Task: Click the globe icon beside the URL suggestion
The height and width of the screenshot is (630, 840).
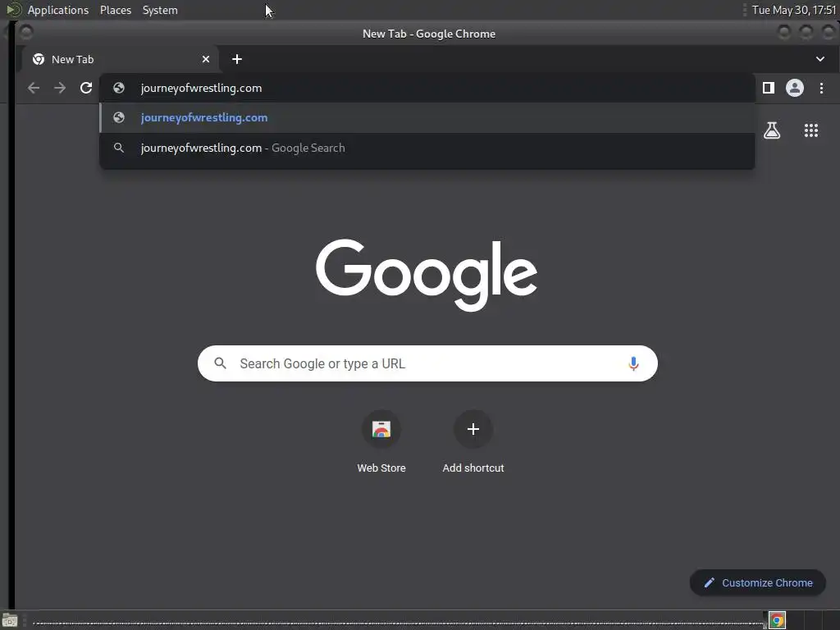Action: click(119, 118)
